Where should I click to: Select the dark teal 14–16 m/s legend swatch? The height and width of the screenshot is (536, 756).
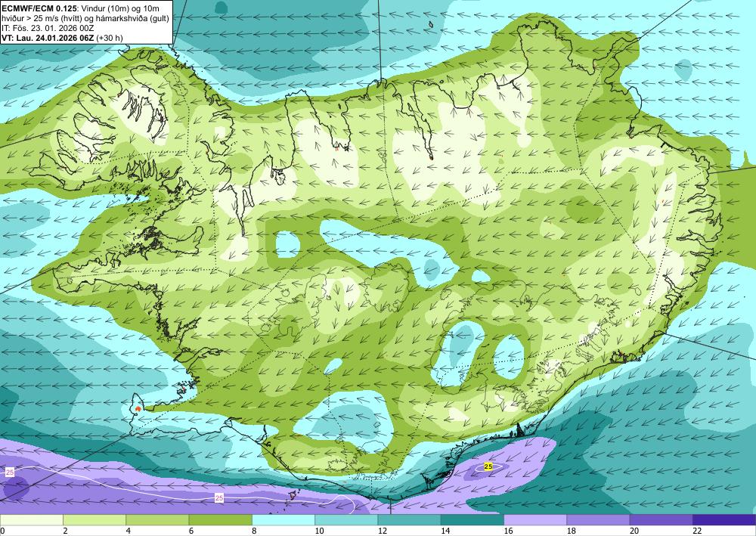(472, 520)
